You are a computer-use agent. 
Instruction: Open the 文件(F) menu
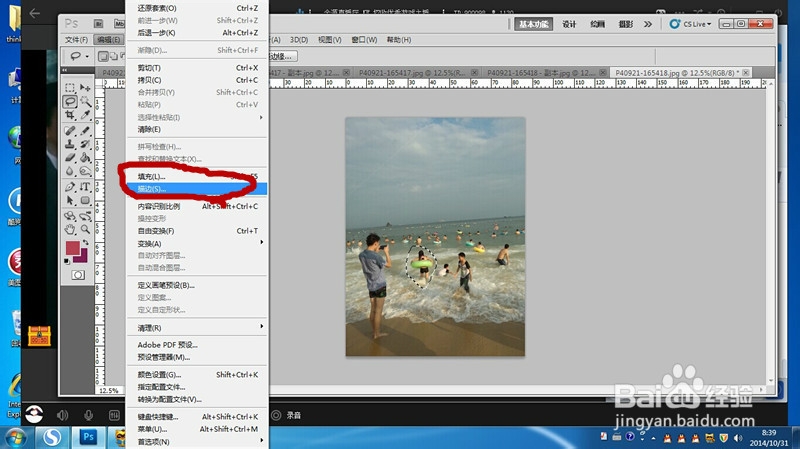[x=77, y=39]
